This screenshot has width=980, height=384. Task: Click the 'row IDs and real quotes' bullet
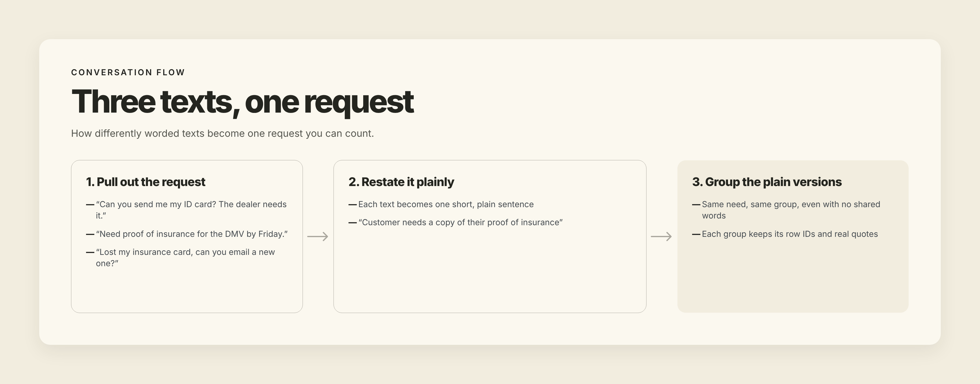pyautogui.click(x=790, y=234)
